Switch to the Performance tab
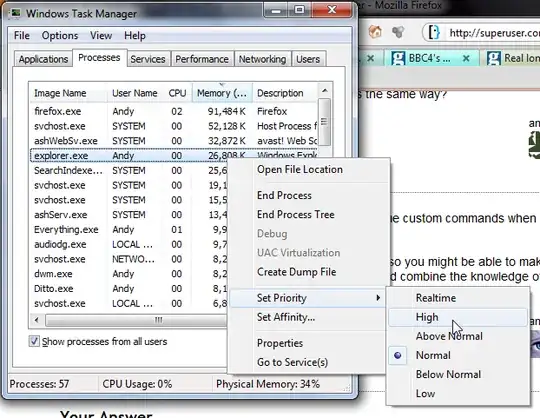 click(x=202, y=59)
